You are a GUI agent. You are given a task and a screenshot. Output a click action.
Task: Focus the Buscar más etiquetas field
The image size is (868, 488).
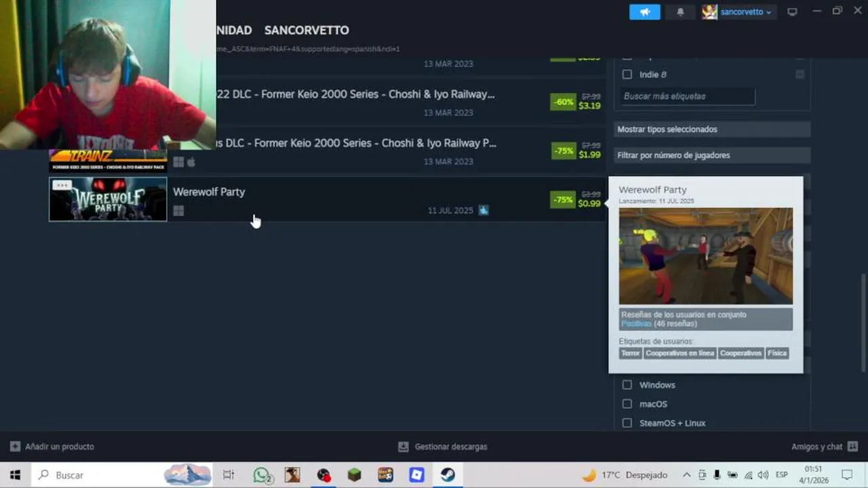(x=688, y=96)
